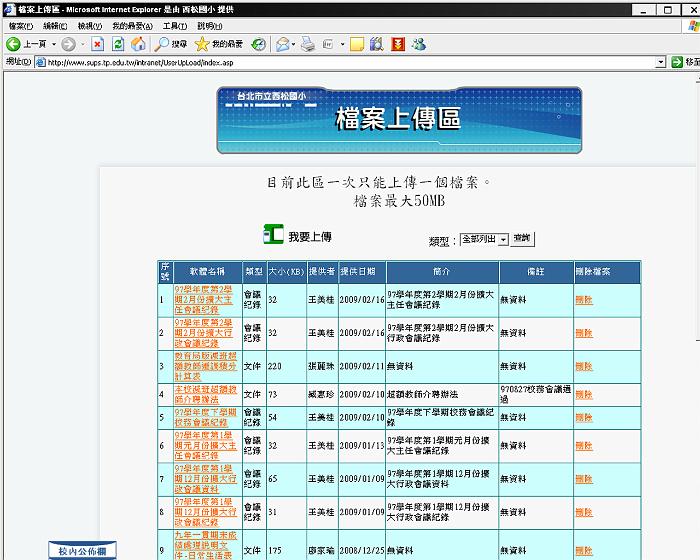
Task: Open the Mail icon dropdown arrow
Action: click(x=293, y=44)
